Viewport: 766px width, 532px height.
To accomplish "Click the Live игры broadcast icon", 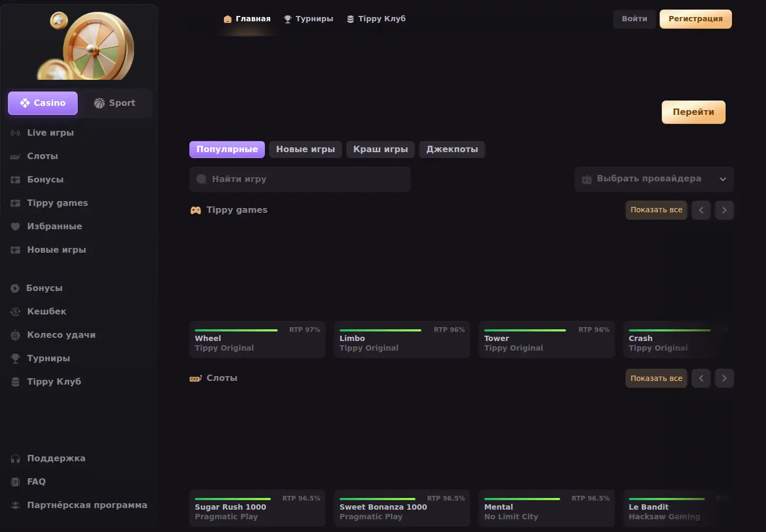I will click(x=15, y=133).
